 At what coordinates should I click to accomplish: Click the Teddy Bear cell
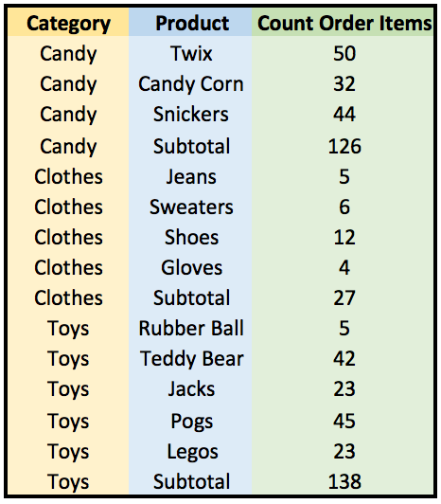(x=192, y=358)
